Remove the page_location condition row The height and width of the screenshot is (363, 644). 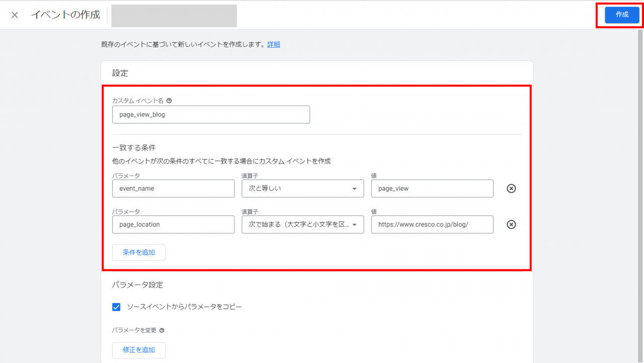tap(511, 225)
